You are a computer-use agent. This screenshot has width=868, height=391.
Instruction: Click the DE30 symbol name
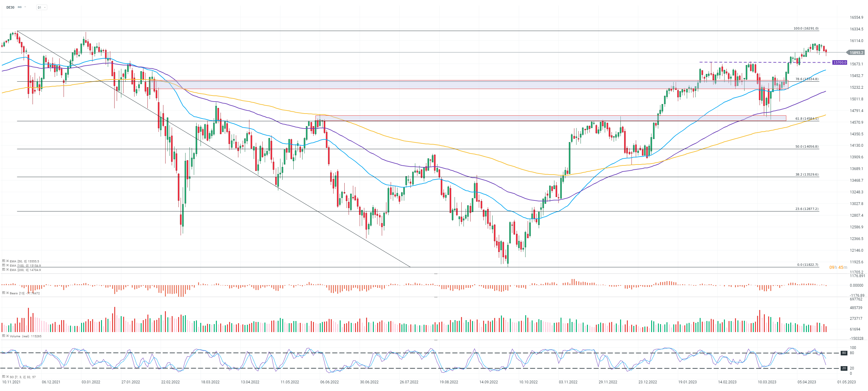[x=10, y=7]
